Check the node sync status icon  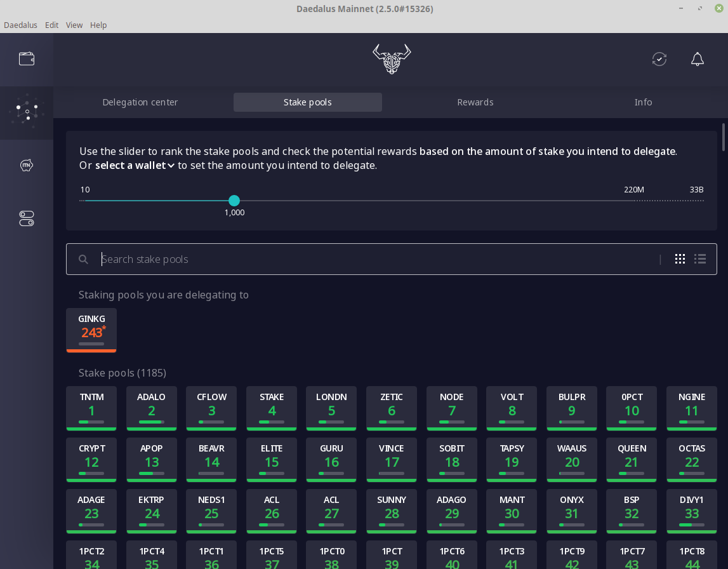pos(659,59)
